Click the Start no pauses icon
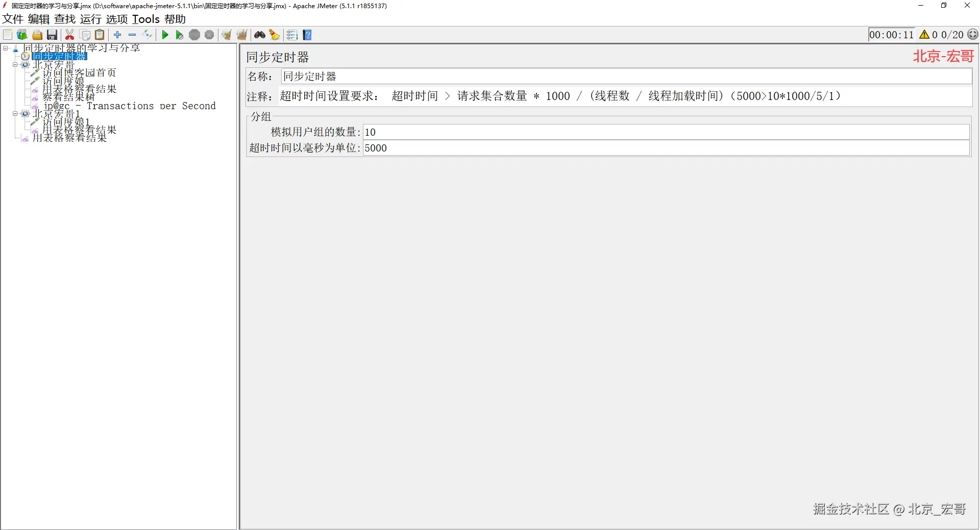This screenshot has width=980, height=530. [179, 35]
